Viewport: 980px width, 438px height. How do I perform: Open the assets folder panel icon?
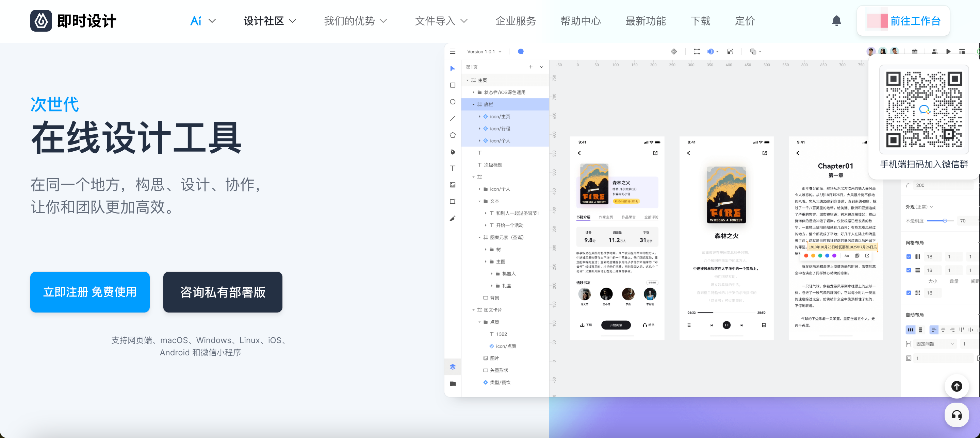453,384
